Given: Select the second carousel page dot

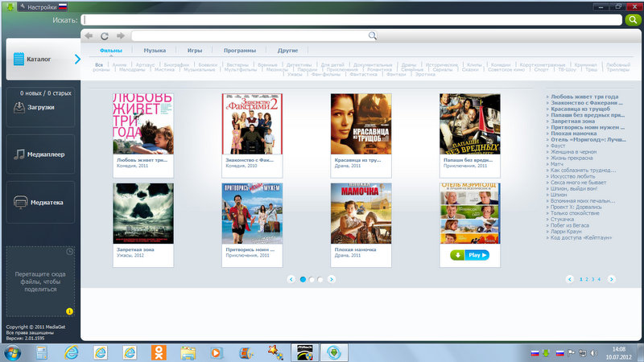Looking at the screenshot, I should pos(312,279).
